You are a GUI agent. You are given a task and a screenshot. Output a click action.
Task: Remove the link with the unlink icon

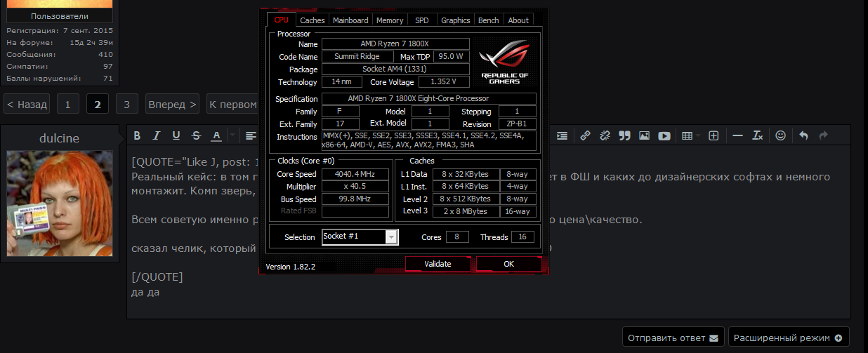[605, 135]
